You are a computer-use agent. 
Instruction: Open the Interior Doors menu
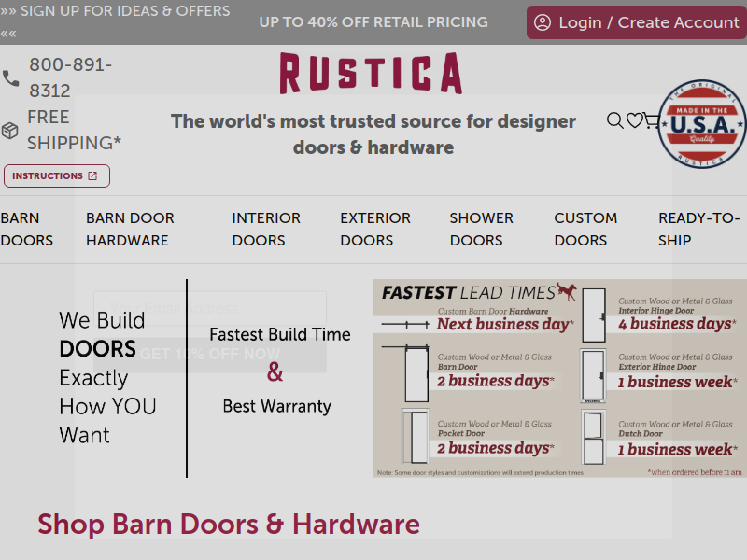pos(266,229)
